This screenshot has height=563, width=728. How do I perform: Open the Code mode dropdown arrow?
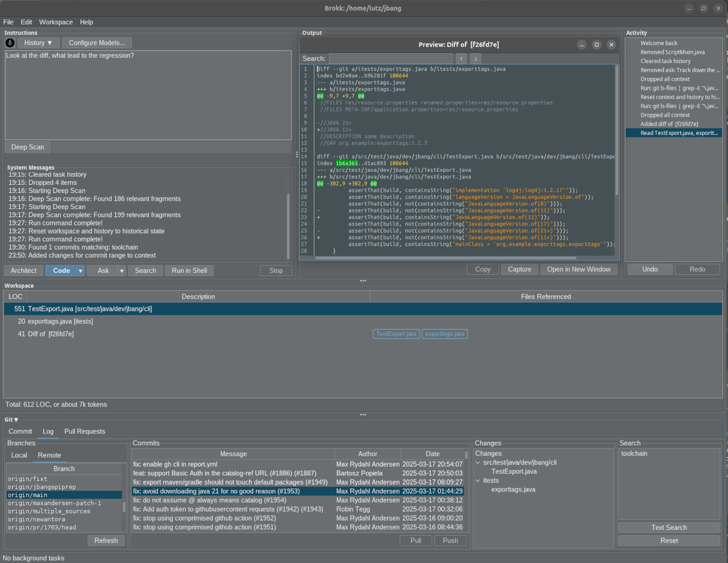click(x=81, y=271)
